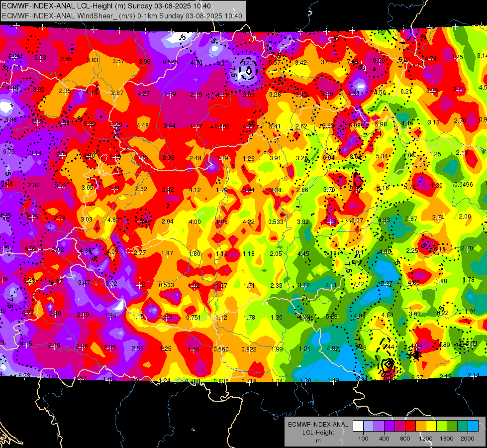Select the white legend swatch below 100
Image resolution: width=487 pixels, height=448 pixels.
pos(358,426)
